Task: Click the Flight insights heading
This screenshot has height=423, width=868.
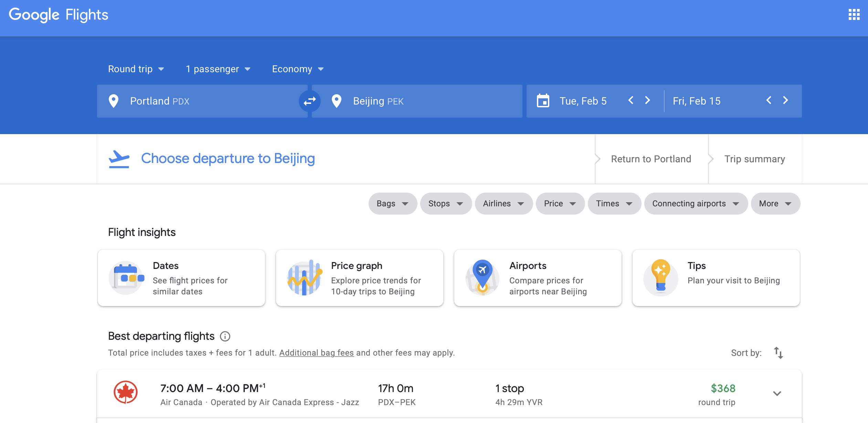Action: point(142,232)
